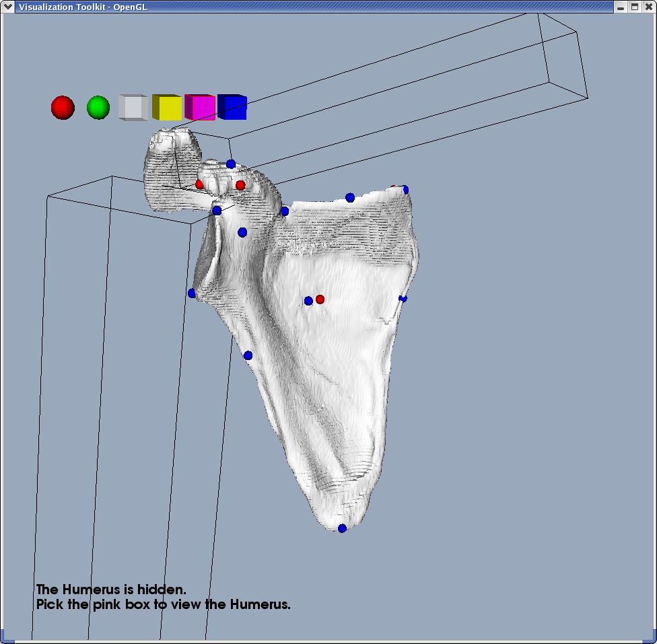
Task: Click the blue landmark on the middle of the scapula's top edge
Action: (x=350, y=197)
